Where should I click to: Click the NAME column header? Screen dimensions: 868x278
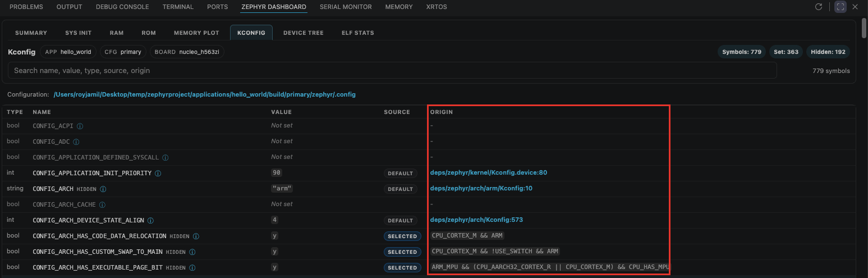[x=42, y=112]
